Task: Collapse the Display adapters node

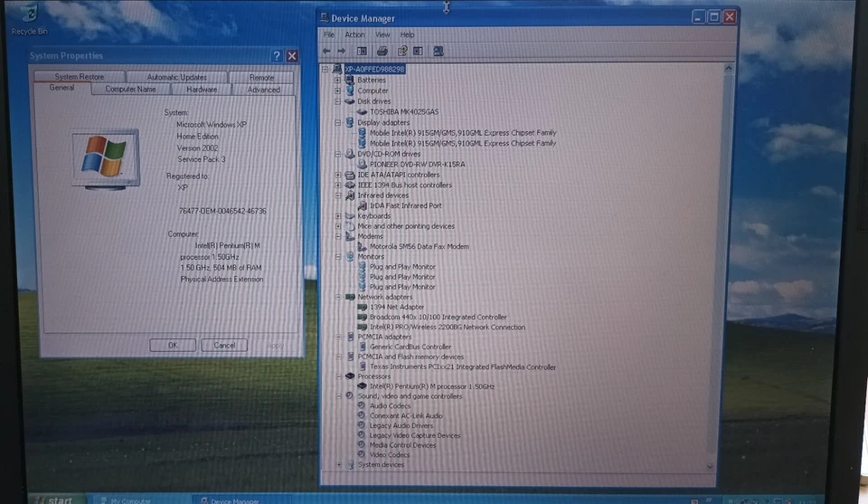Action: pyautogui.click(x=337, y=122)
